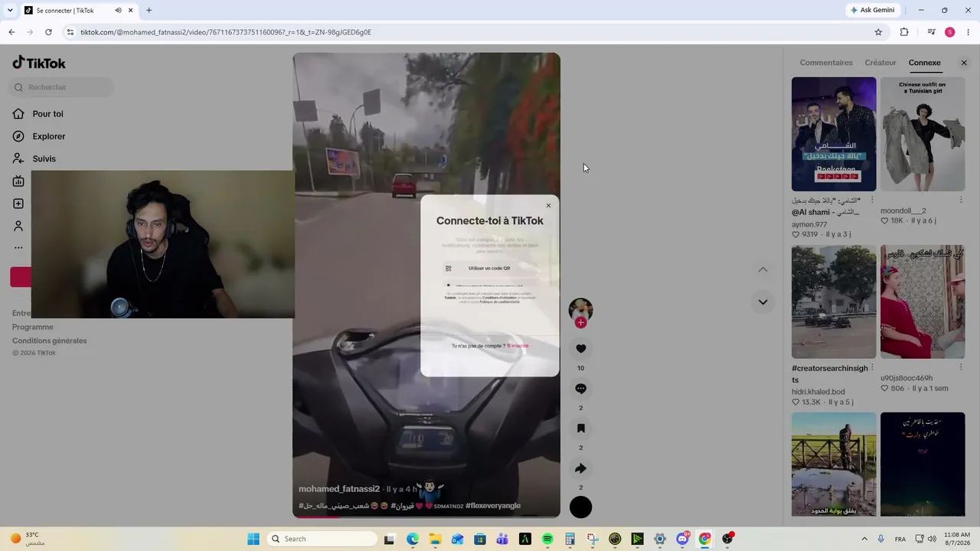Open Politique de confidentialité link in dialog
The width and height of the screenshot is (980, 551).
click(499, 302)
